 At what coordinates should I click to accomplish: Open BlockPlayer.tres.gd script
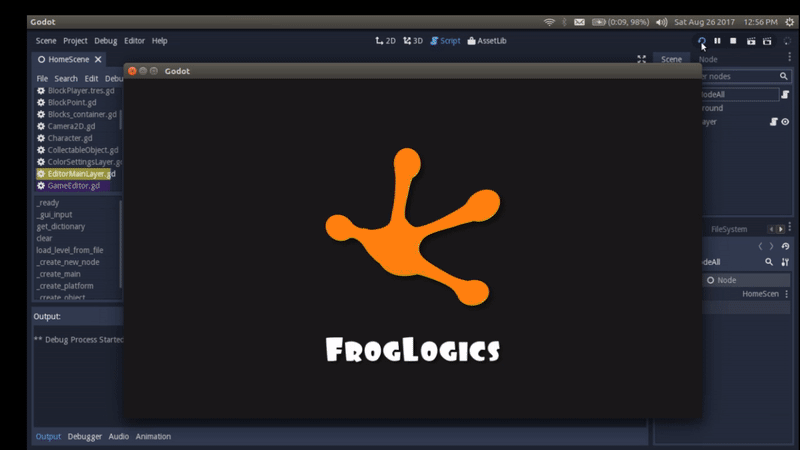pyautogui.click(x=81, y=91)
